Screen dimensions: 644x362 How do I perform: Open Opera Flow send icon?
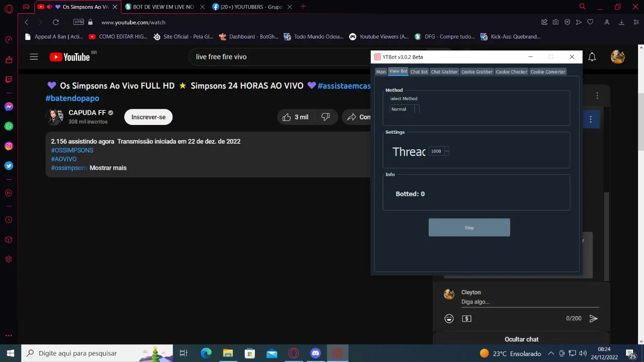click(x=579, y=22)
